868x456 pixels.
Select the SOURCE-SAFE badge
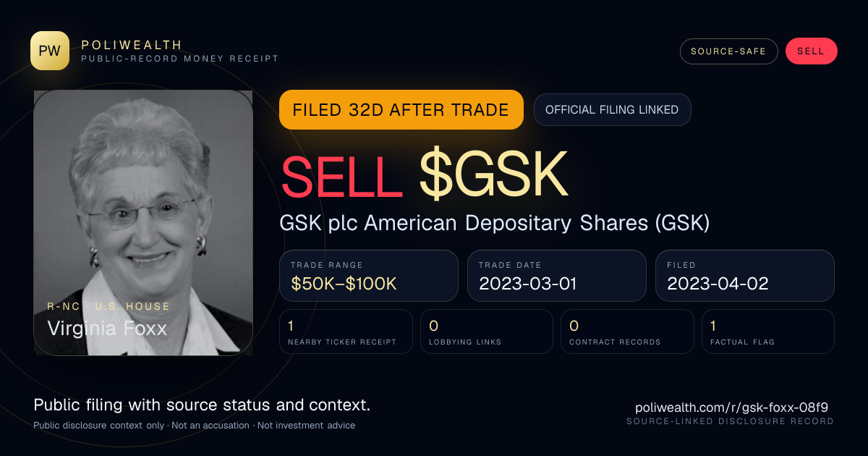pyautogui.click(x=728, y=51)
